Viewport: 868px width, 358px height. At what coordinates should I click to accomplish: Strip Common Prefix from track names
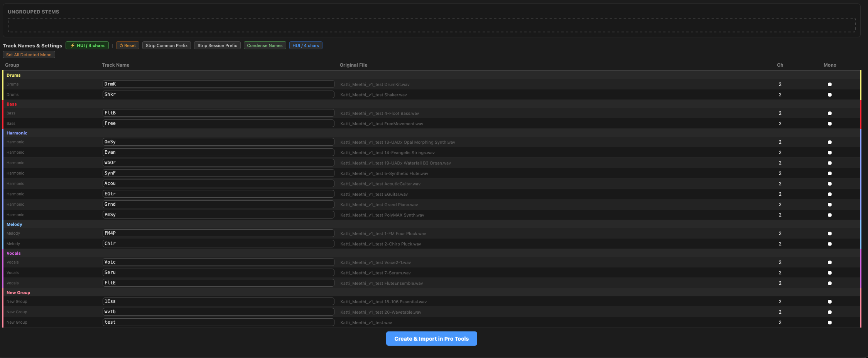coord(166,45)
